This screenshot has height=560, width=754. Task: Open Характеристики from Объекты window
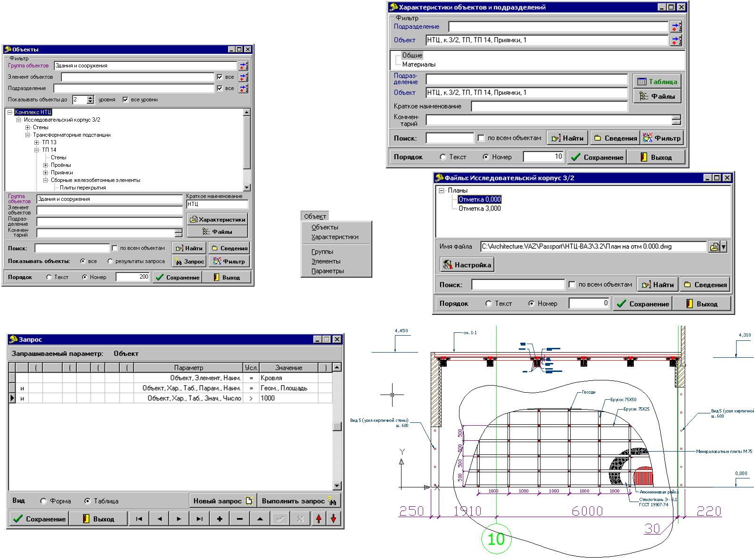point(217,220)
